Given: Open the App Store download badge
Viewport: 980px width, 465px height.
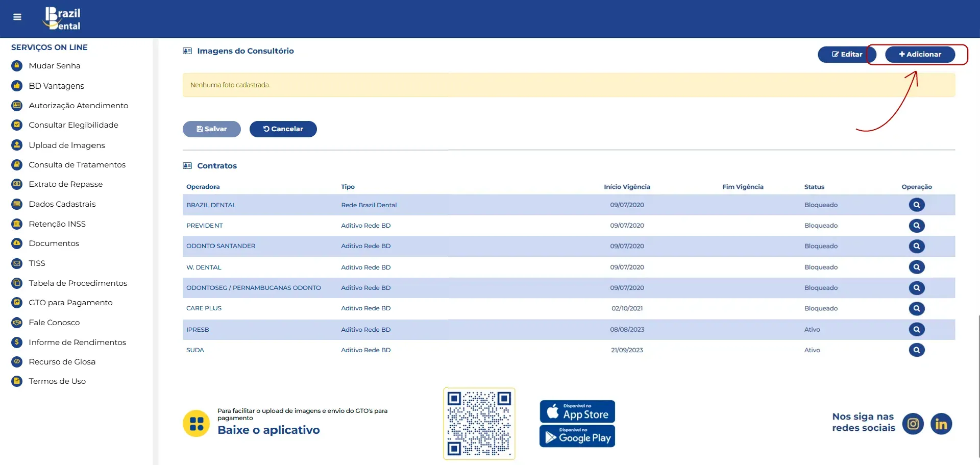Looking at the screenshot, I should coord(577,411).
